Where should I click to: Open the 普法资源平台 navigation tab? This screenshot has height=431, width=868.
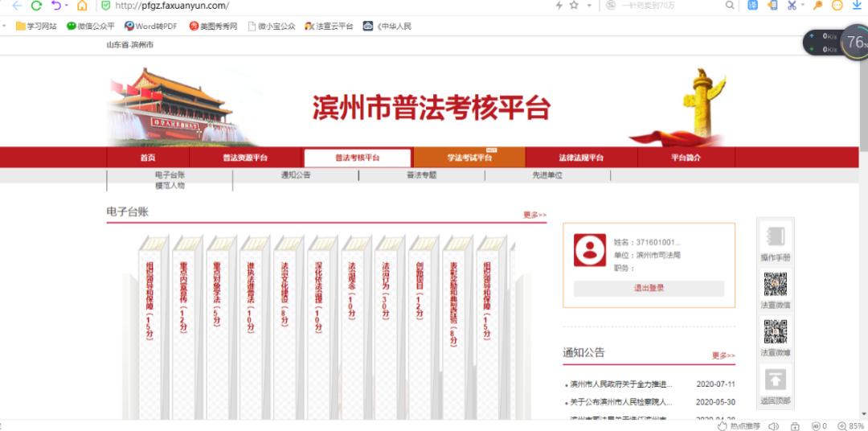(x=245, y=158)
